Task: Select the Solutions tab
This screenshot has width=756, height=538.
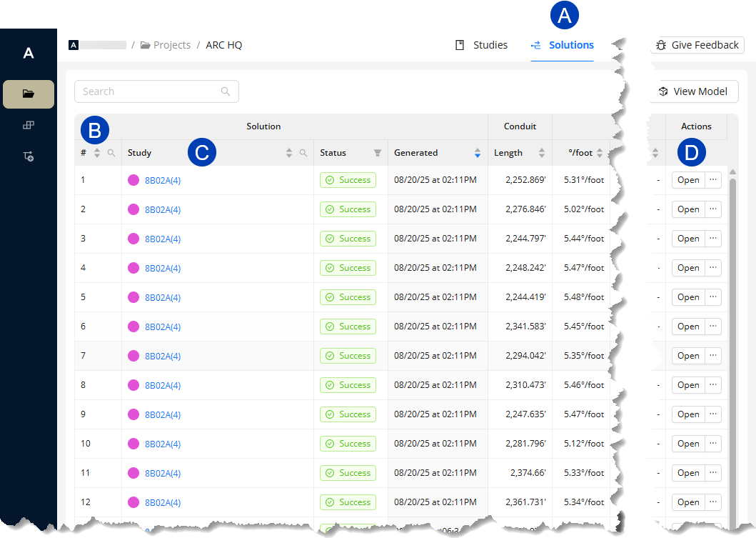Action: coord(562,45)
